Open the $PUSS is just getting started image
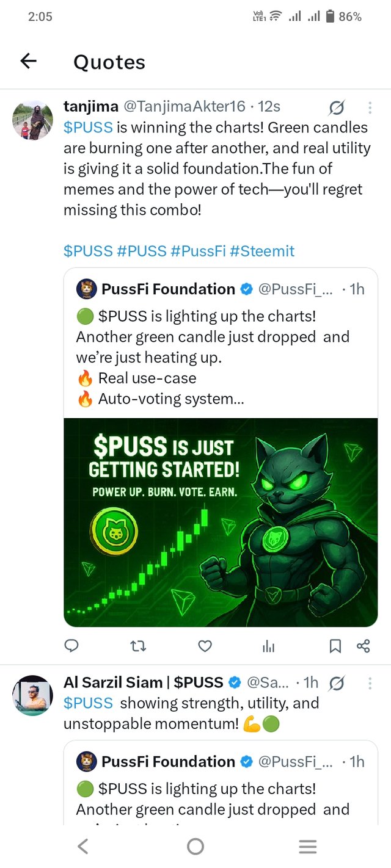Image resolution: width=391 pixels, height=868 pixels. click(x=221, y=523)
